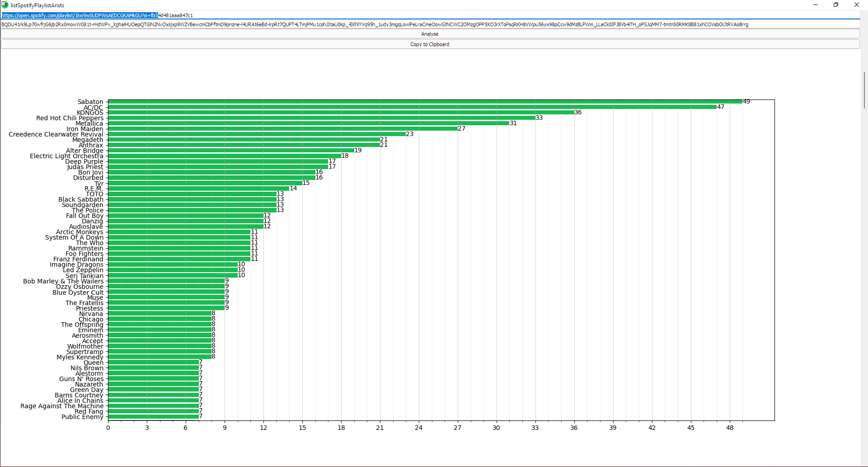This screenshot has height=467, width=868.
Task: Click the Electric Light Orchestra label
Action: coord(67,156)
